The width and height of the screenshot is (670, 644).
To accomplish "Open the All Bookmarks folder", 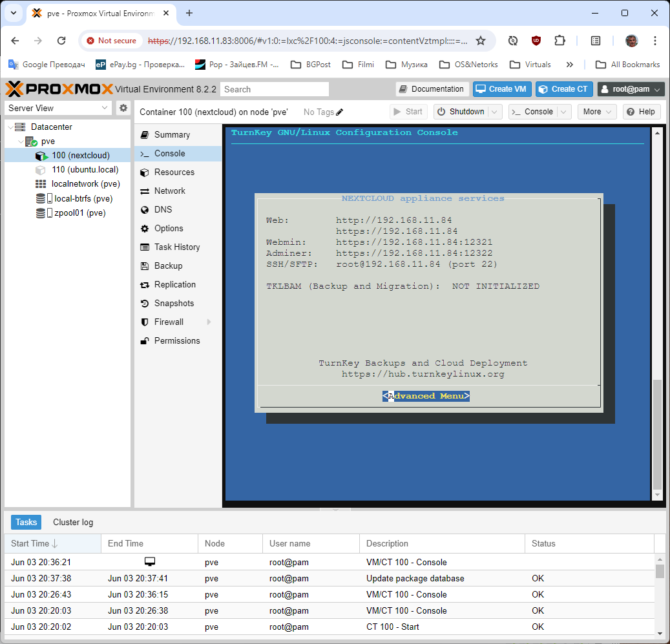I will point(628,65).
